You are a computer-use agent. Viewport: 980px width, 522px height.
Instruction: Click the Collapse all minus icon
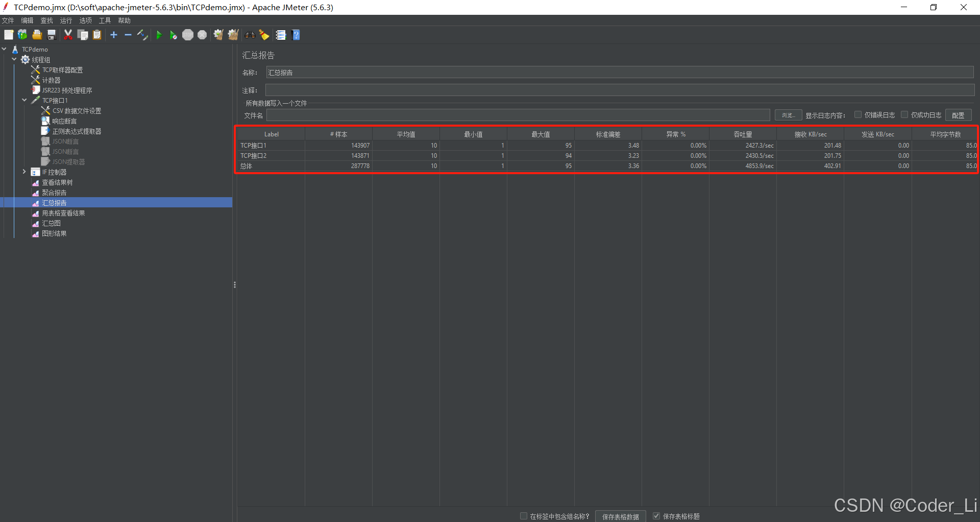(x=128, y=35)
